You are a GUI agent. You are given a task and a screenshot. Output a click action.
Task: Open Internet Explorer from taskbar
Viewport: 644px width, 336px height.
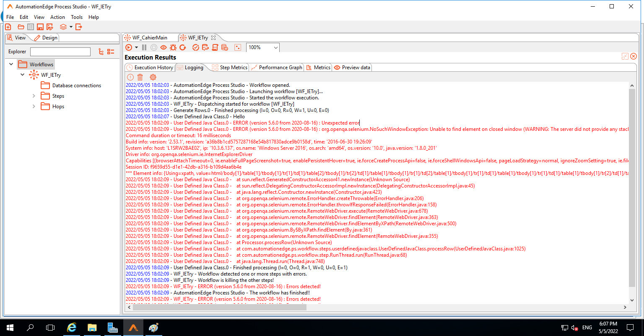point(72,328)
